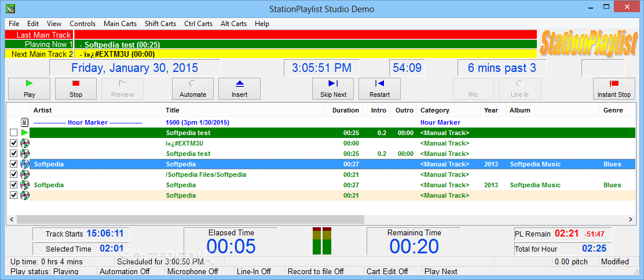The height and width of the screenshot is (280, 644).
Task: Click the Friday, January 30, 2015 date
Action: click(x=135, y=68)
